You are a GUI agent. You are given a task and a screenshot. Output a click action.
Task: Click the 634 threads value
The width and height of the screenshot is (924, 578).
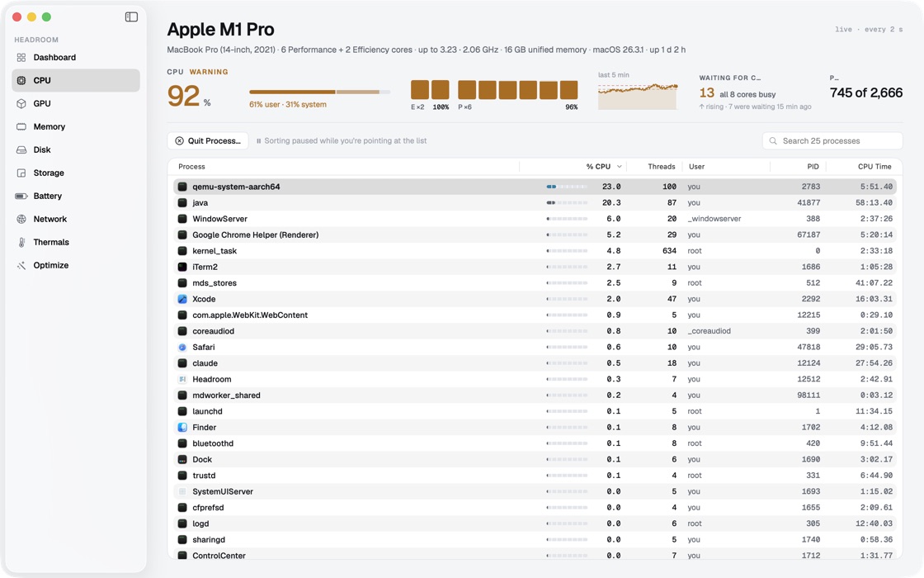[669, 251]
